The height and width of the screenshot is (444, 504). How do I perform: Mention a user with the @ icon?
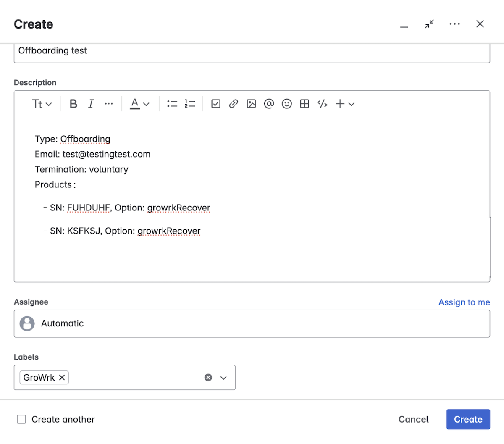click(x=269, y=104)
